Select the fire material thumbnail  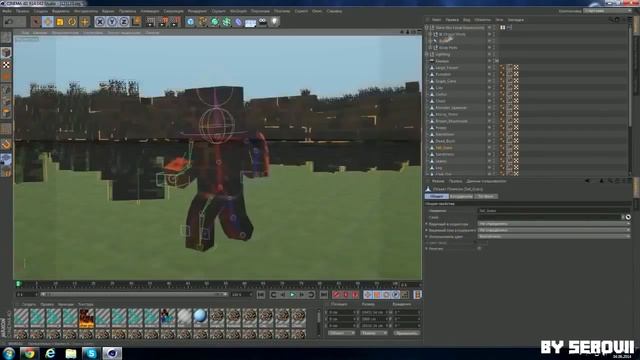86,318
